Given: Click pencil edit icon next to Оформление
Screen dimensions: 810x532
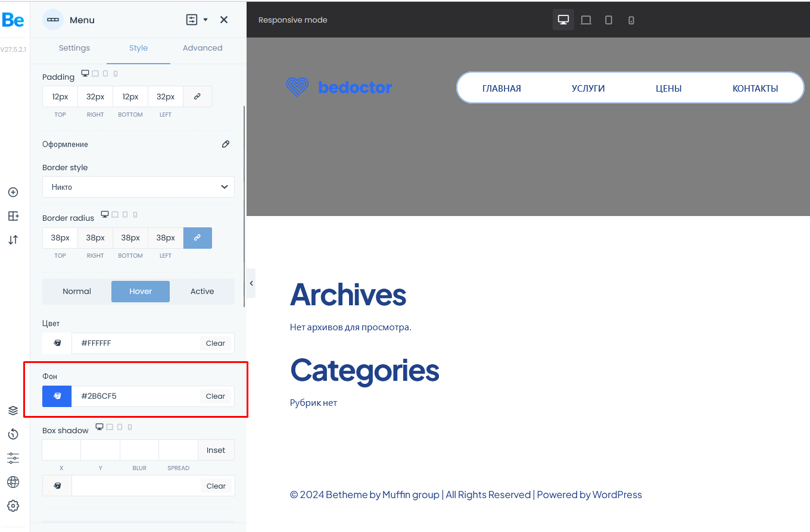Looking at the screenshot, I should coord(226,144).
